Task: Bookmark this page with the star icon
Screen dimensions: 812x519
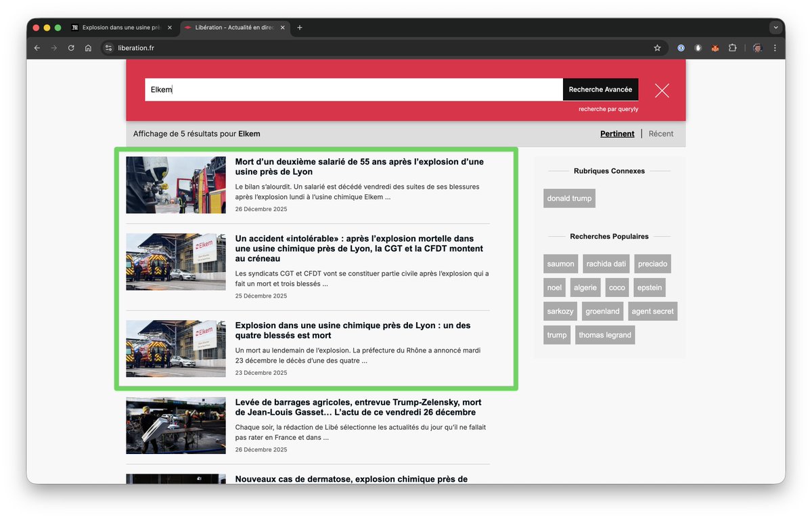Action: point(657,48)
